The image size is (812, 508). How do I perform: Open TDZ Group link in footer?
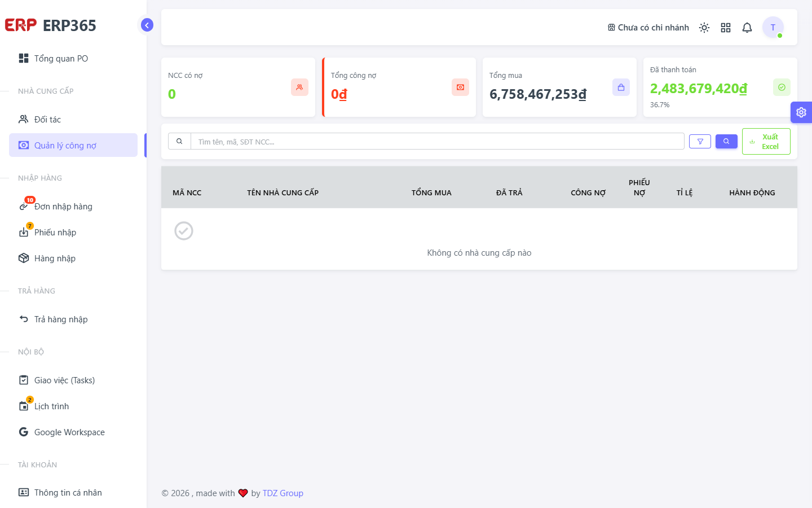point(283,493)
